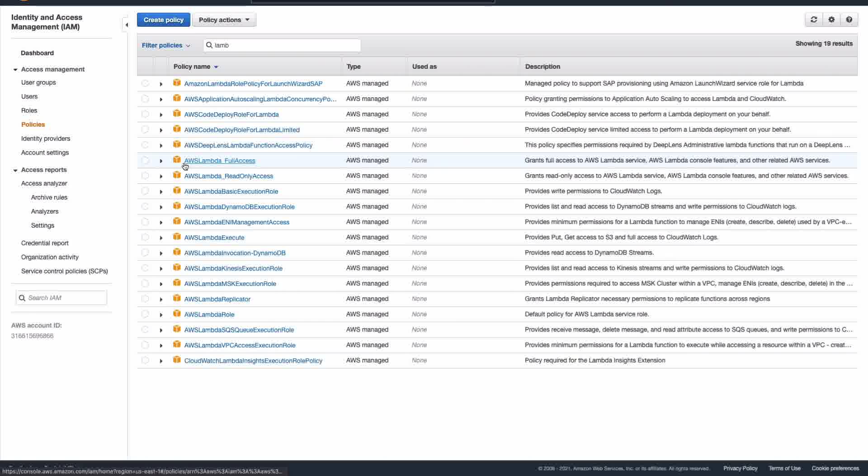Viewport: 868px width, 476px height.
Task: Click the policy filter search field
Action: 282,45
